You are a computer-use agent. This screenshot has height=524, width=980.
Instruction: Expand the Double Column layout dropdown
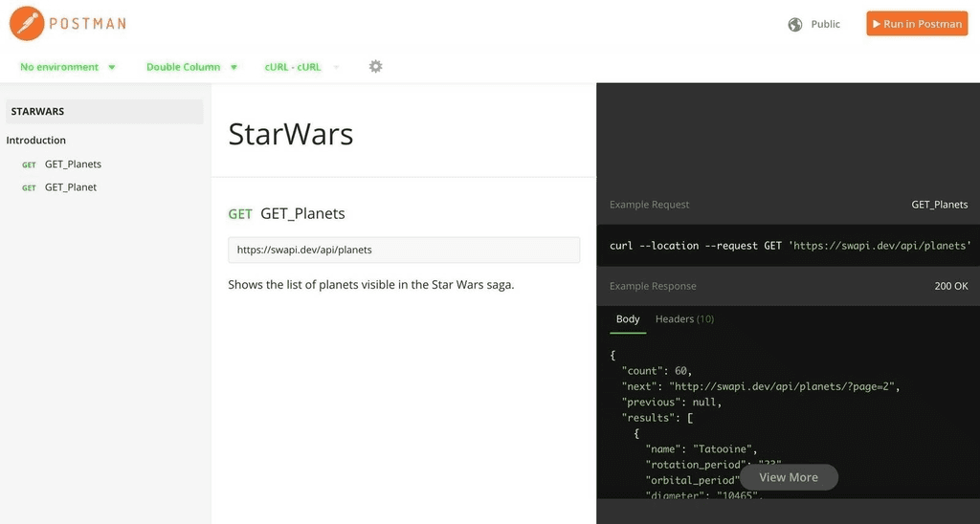[x=191, y=67]
